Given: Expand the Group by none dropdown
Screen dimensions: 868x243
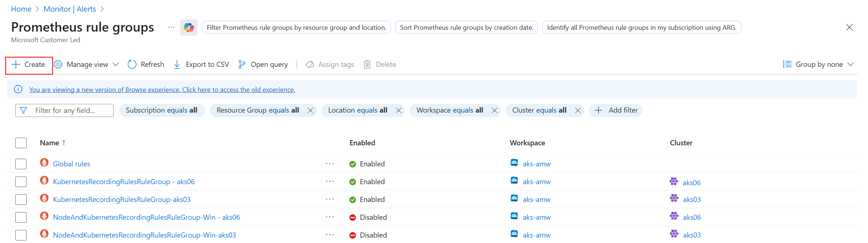Looking at the screenshot, I should pos(819,65).
